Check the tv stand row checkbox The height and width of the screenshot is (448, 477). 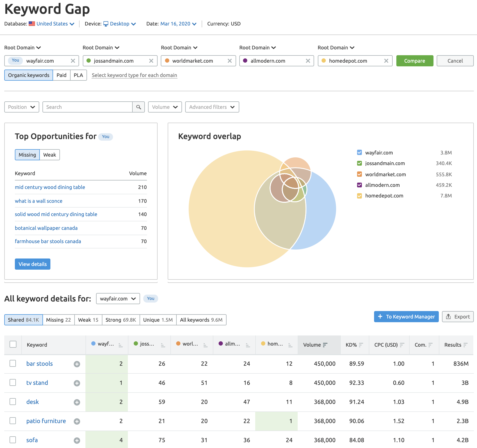(13, 382)
